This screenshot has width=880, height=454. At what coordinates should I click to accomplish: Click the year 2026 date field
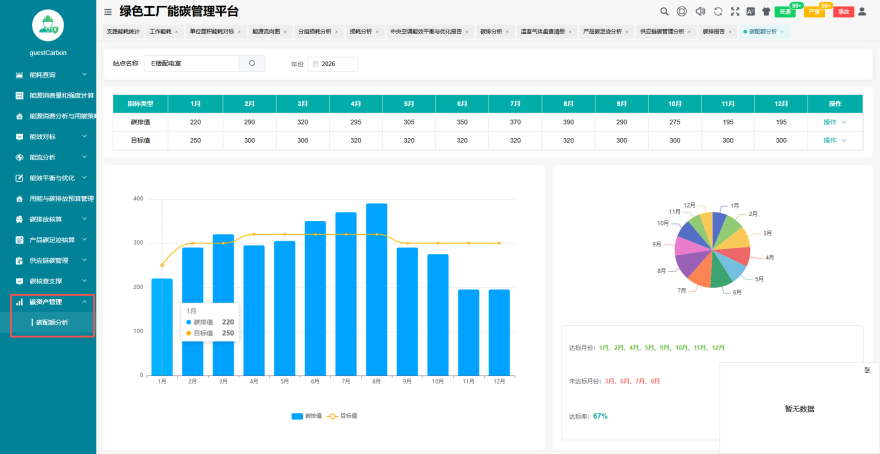[x=332, y=64]
